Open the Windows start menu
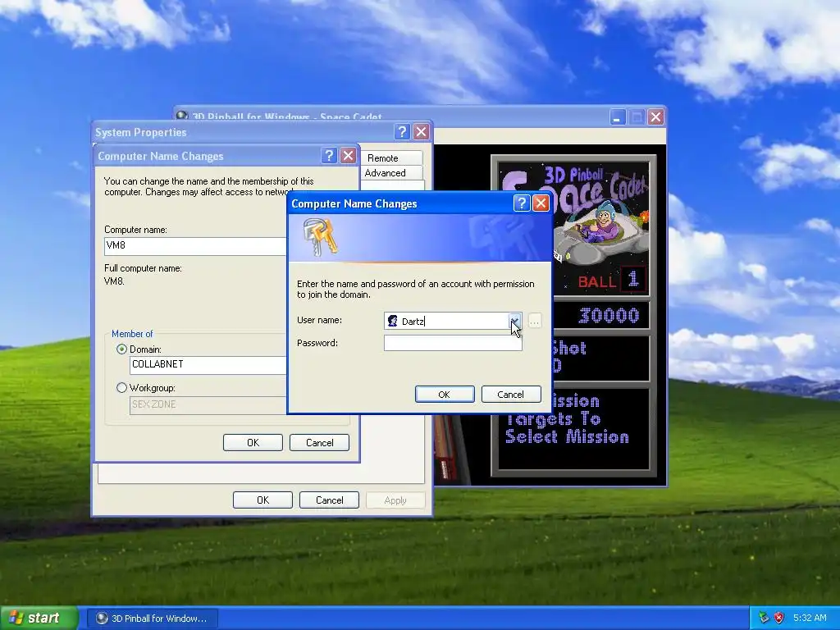Screen dimensions: 840x630 coord(39,618)
